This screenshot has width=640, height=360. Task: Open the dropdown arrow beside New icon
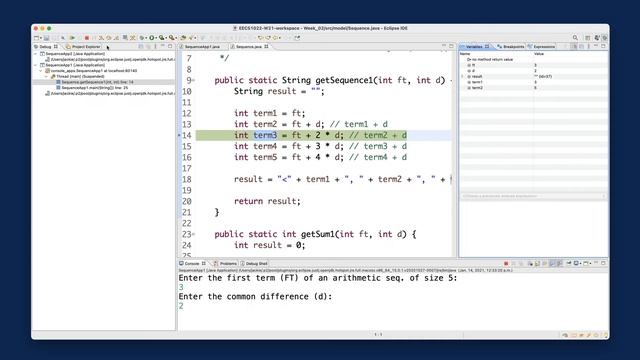click(41, 38)
